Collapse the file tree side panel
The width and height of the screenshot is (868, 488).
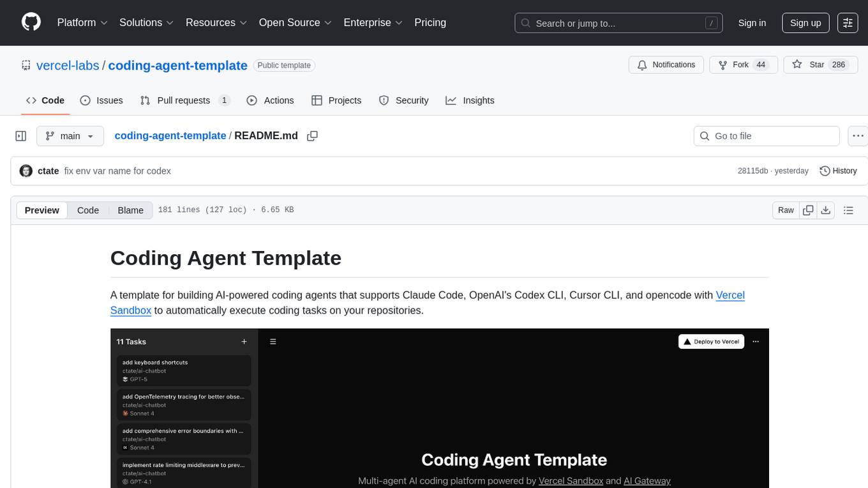coord(21,136)
